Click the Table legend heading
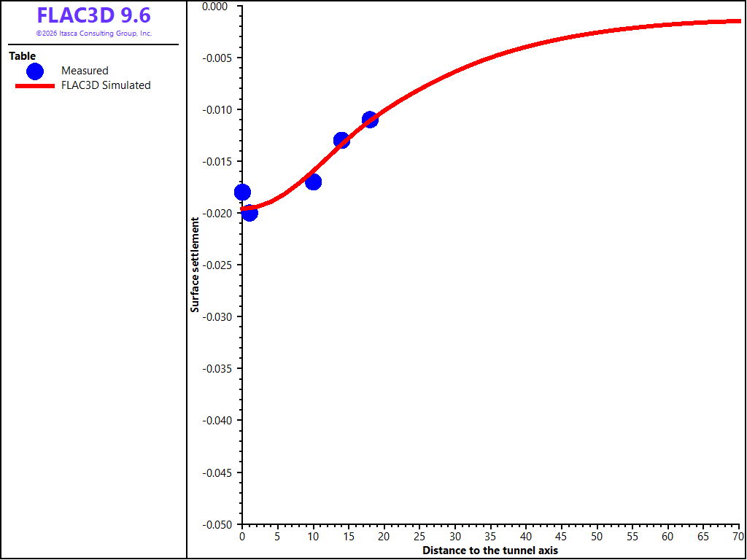Viewport: 747px width, 560px height. [23, 56]
